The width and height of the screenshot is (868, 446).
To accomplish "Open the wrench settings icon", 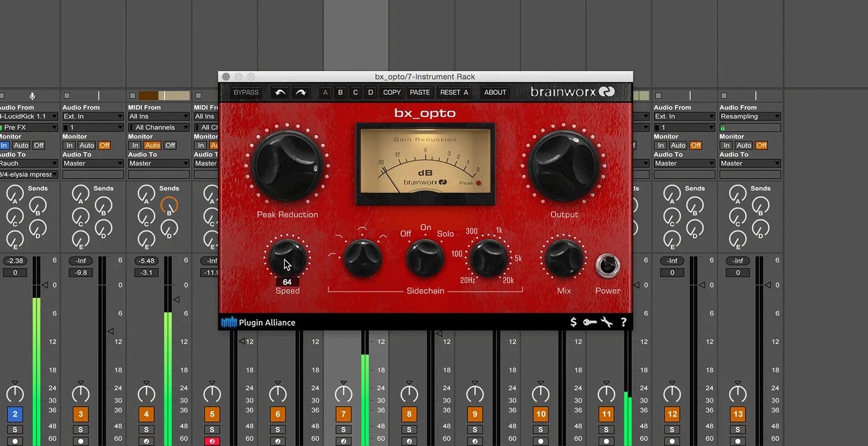I will click(606, 322).
